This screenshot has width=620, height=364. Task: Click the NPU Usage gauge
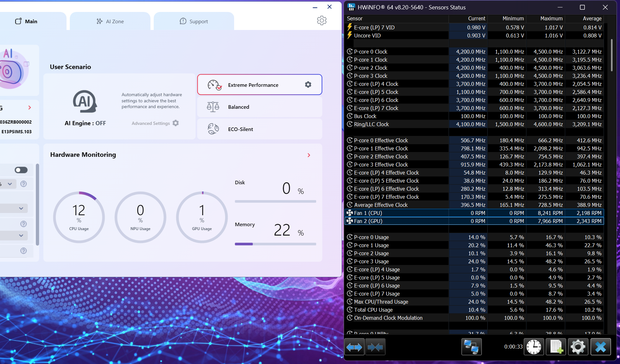coord(140,217)
